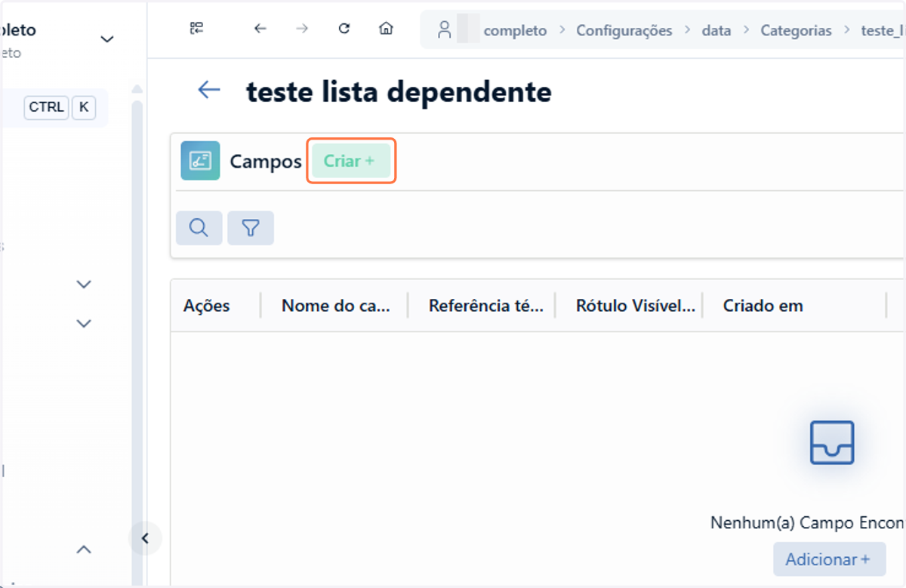Click the 'Adicionar +' button

click(829, 559)
